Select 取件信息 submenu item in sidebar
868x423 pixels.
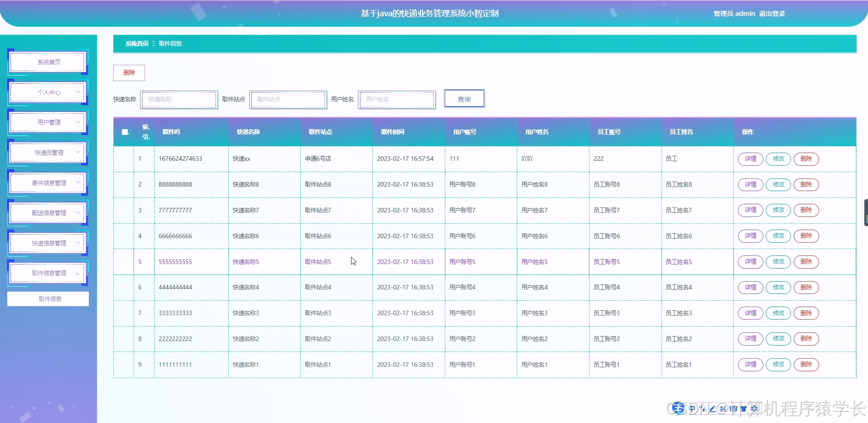(48, 299)
